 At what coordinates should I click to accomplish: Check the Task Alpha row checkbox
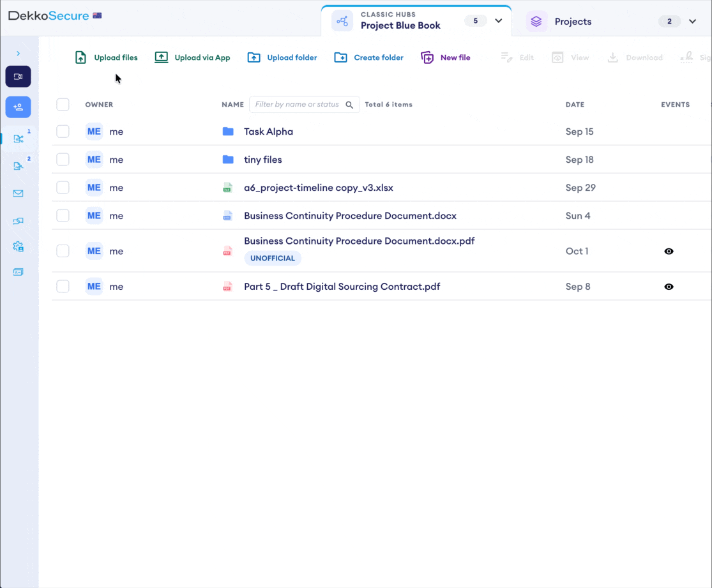point(63,132)
